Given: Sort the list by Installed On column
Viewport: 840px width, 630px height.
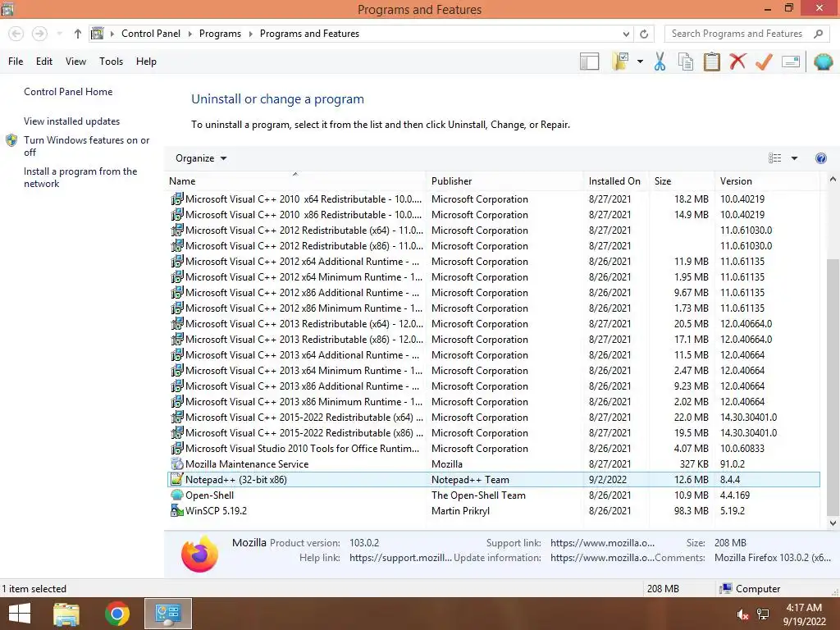Looking at the screenshot, I should 615,181.
